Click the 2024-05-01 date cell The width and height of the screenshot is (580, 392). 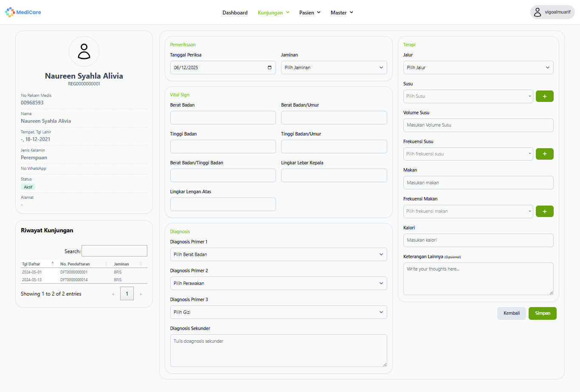[32, 272]
